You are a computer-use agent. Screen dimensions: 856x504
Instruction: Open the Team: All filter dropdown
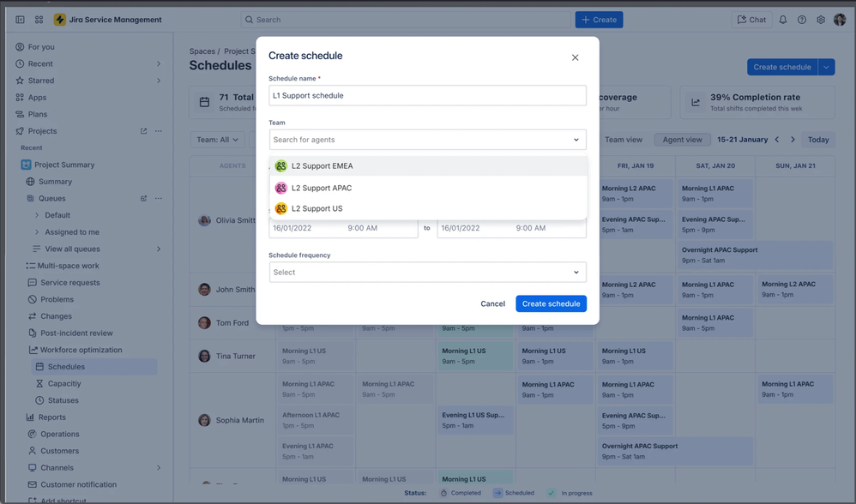coord(217,140)
